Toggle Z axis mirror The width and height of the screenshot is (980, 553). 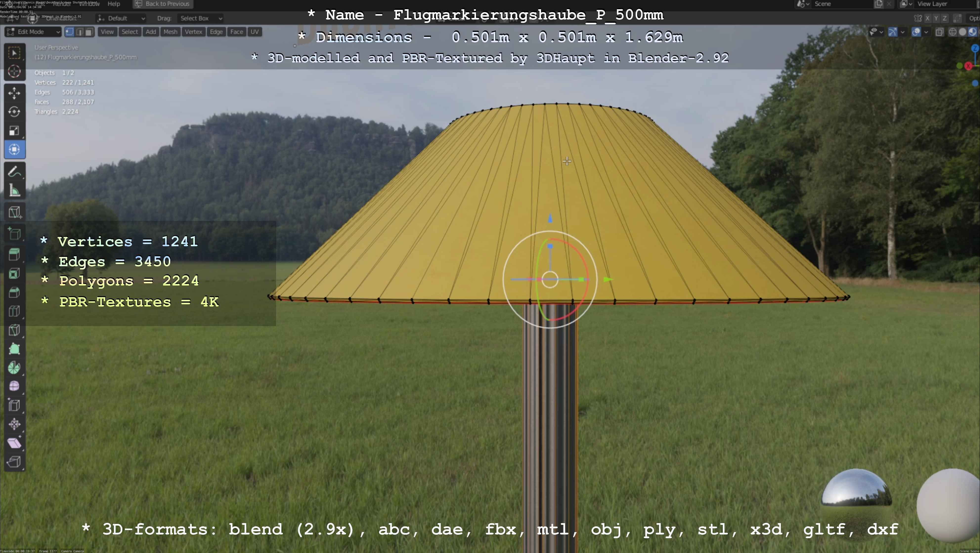coord(944,18)
